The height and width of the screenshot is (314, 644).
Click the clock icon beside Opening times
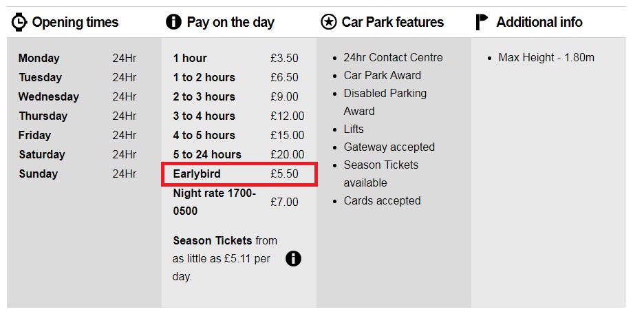click(x=19, y=22)
